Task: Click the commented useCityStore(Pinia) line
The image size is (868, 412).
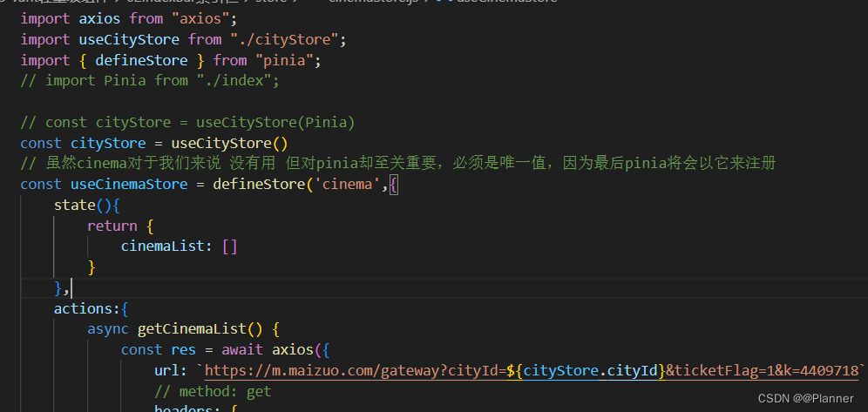Action: coord(187,122)
